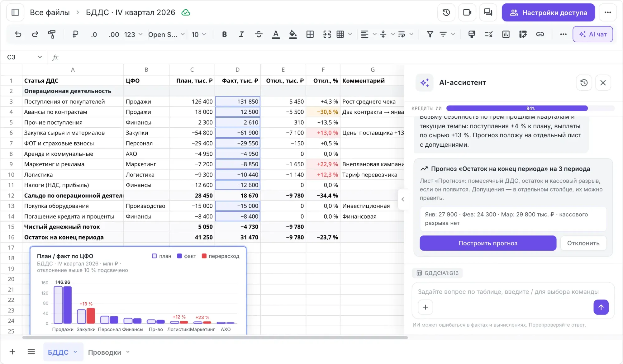This screenshot has height=364, width=623.
Task: Open more options in top bar
Action: click(x=608, y=12)
